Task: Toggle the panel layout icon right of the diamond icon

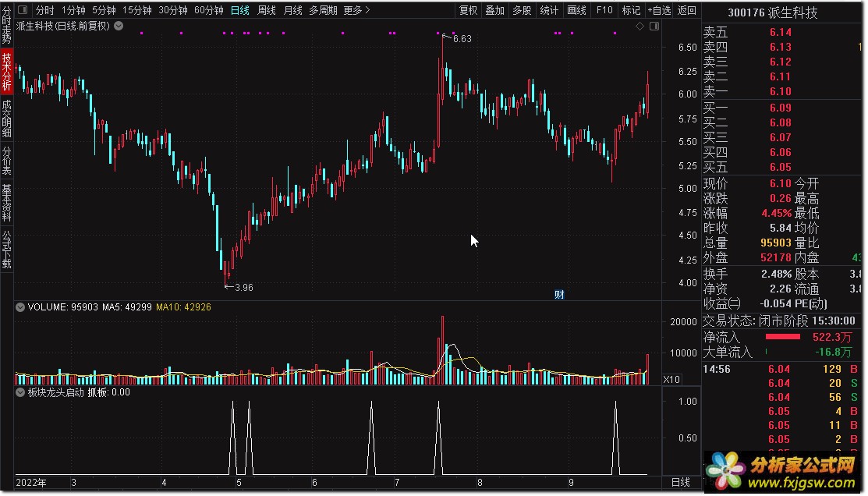Action: coord(654,26)
